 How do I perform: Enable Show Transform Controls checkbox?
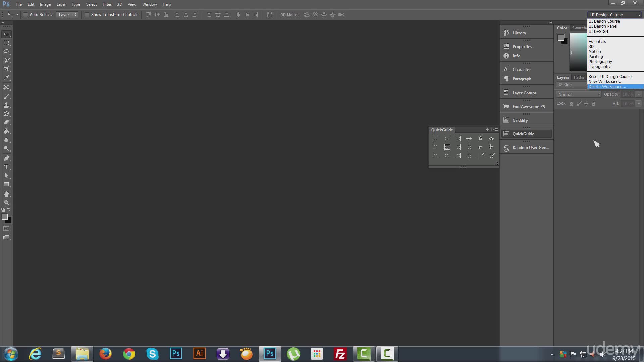click(x=87, y=15)
